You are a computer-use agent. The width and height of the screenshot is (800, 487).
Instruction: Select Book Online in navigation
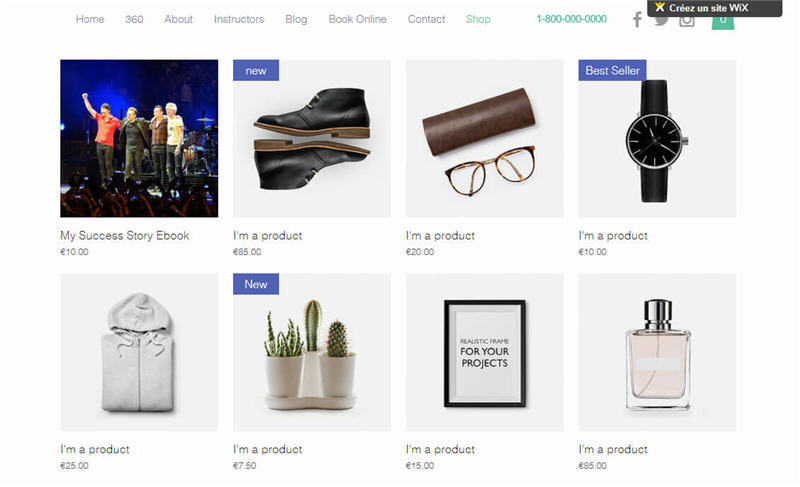coord(357,19)
